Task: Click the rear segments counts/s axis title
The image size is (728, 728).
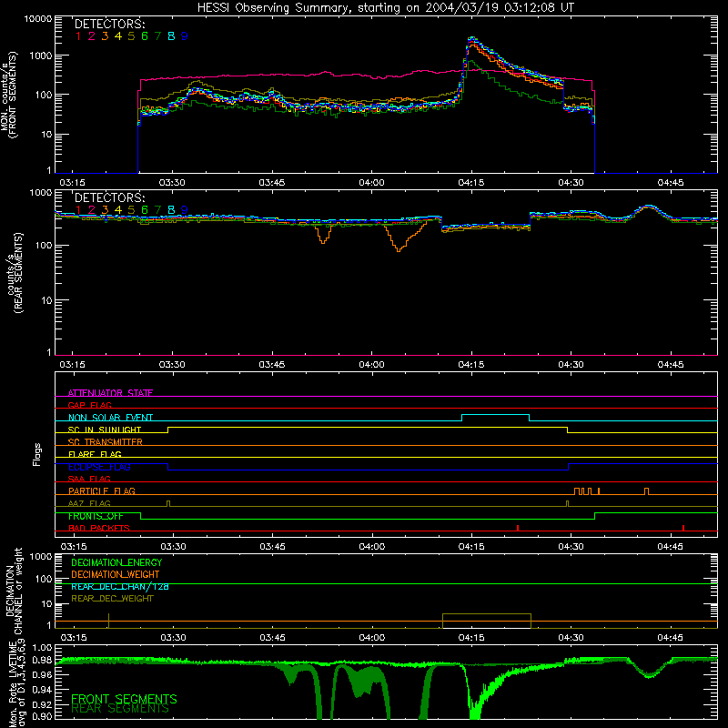Action: point(14,274)
